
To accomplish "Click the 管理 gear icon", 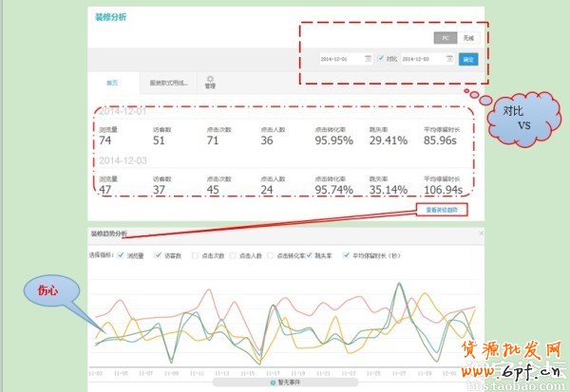I will [x=209, y=79].
